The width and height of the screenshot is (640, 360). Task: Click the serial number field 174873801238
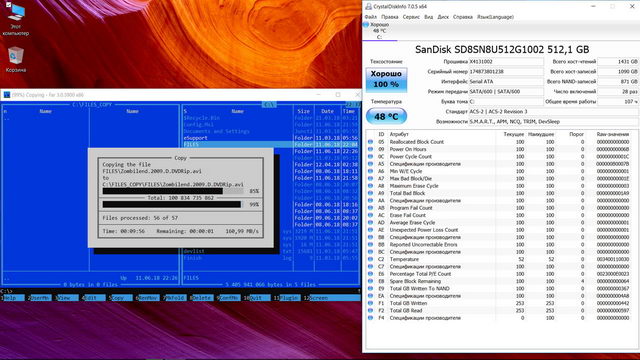pyautogui.click(x=506, y=71)
